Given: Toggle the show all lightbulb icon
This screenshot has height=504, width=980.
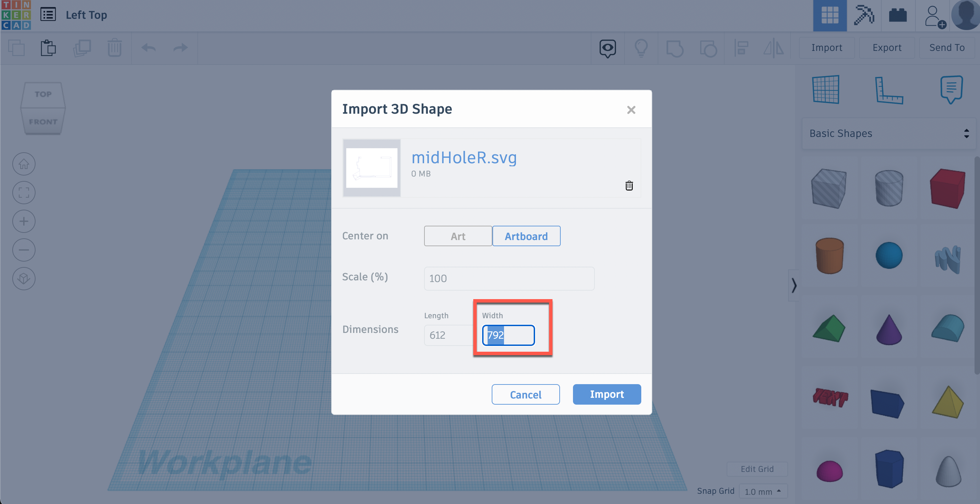Looking at the screenshot, I should click(641, 48).
